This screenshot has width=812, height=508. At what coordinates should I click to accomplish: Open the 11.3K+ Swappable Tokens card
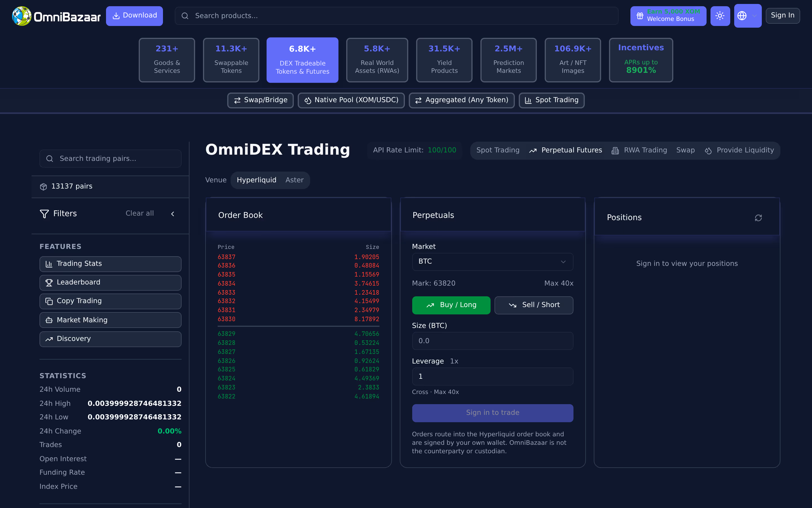(x=231, y=60)
